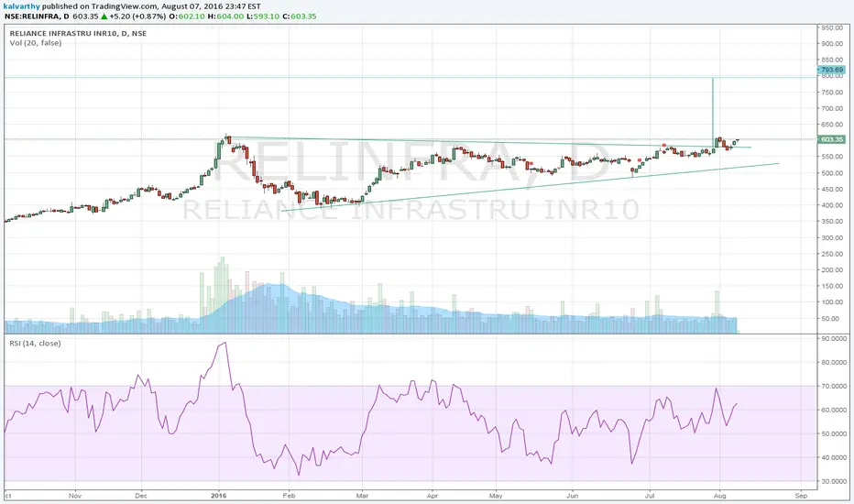Click the Dec date axis label

pos(141,496)
